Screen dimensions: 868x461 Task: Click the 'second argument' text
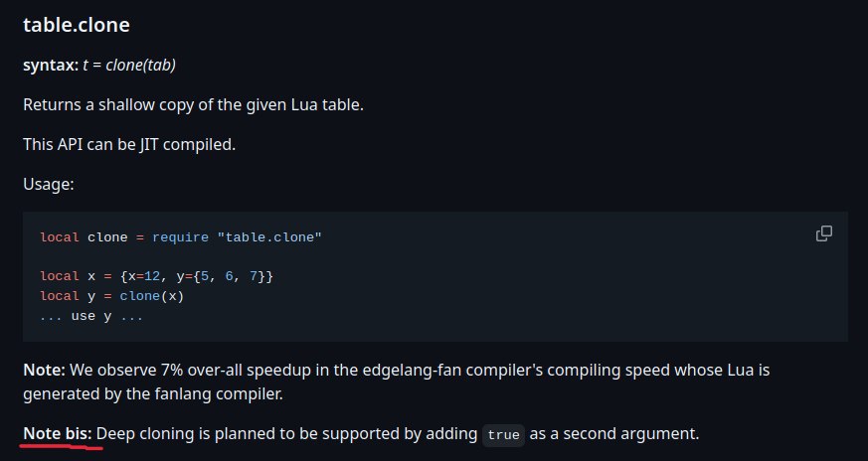(646, 435)
